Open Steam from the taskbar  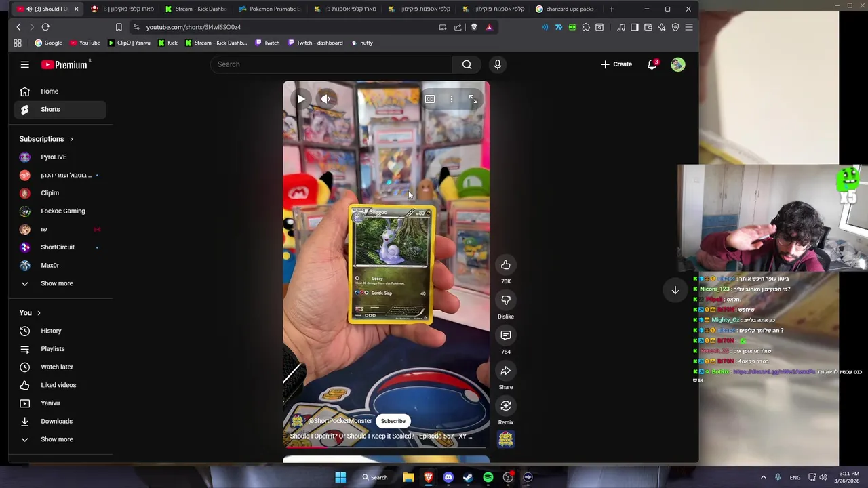468,477
